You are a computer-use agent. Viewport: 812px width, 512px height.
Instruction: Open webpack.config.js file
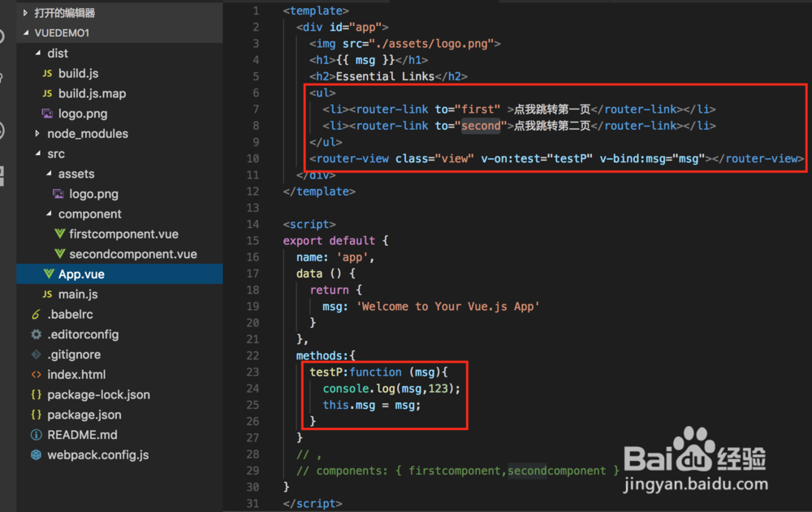click(x=98, y=455)
